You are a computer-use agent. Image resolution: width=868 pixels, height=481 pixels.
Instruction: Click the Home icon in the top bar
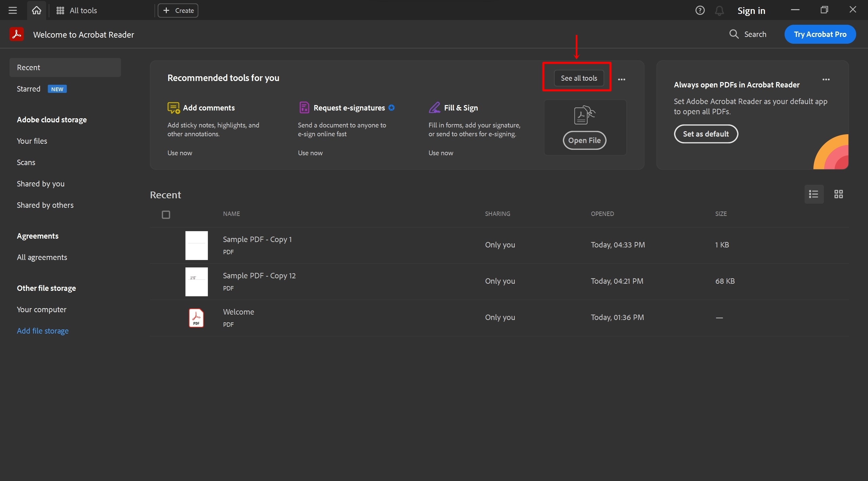point(36,10)
